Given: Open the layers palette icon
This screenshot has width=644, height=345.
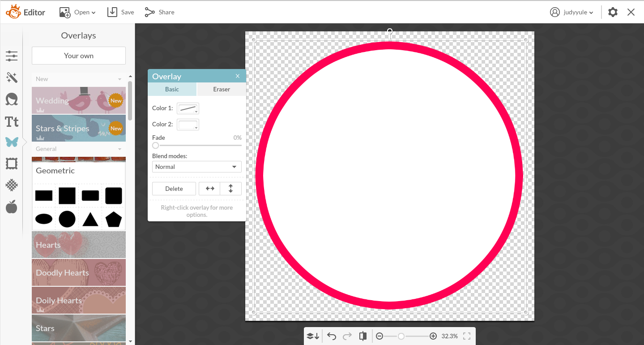Looking at the screenshot, I should point(313,336).
